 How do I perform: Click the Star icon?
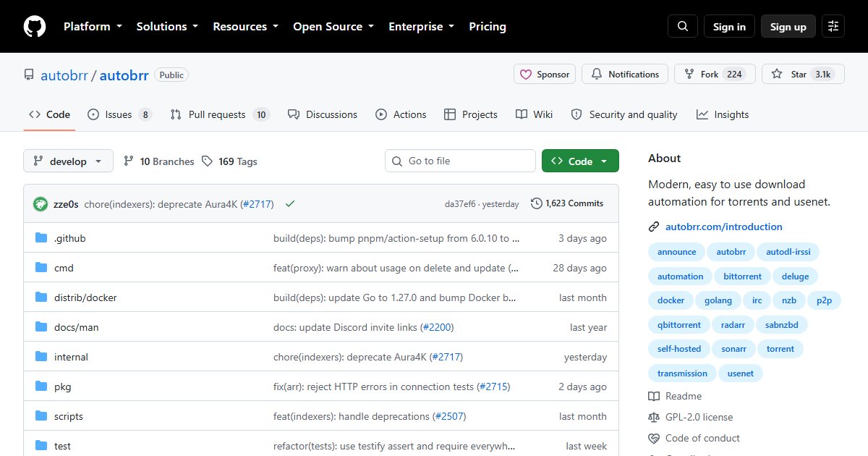point(777,75)
